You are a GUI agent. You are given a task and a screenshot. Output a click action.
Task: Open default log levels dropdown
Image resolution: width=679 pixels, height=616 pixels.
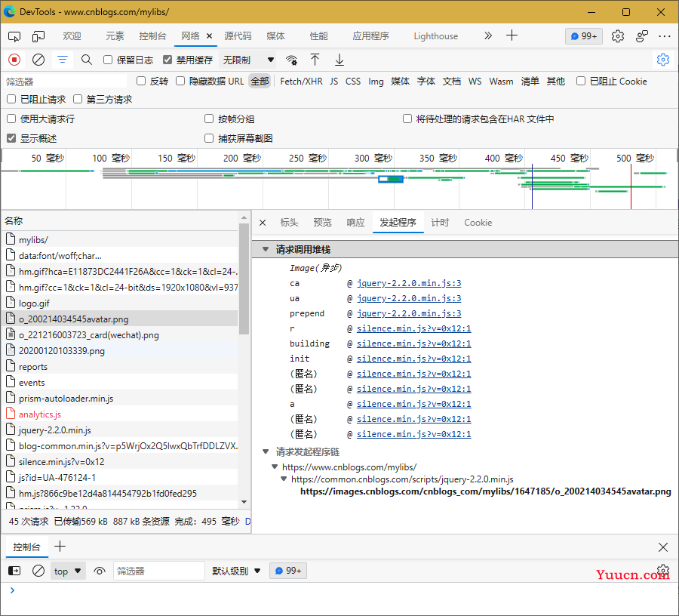[x=236, y=571]
